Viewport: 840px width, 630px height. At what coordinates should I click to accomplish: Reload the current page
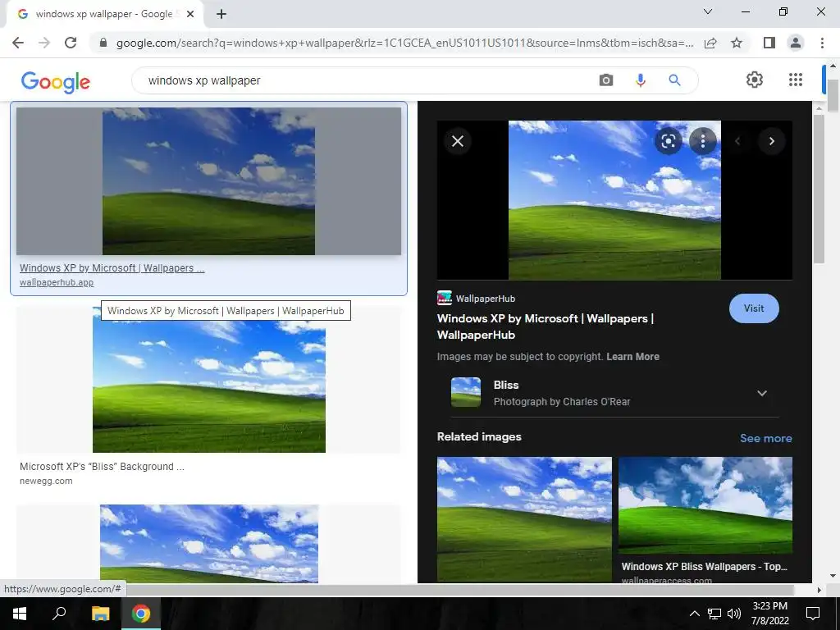pyautogui.click(x=71, y=43)
